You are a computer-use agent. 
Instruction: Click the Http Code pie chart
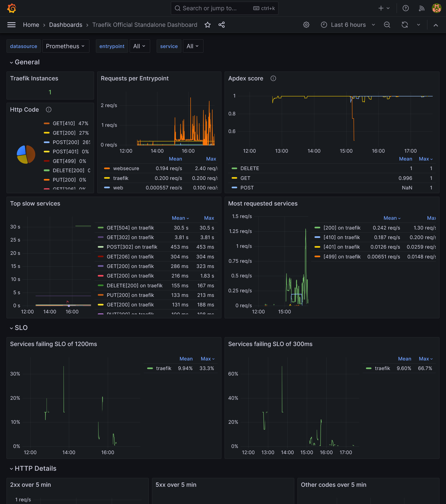pos(26,154)
